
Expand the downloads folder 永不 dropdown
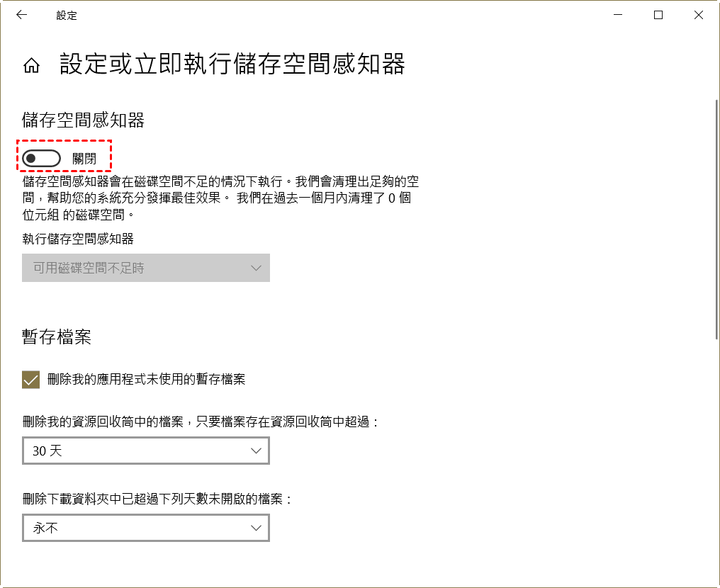(145, 528)
